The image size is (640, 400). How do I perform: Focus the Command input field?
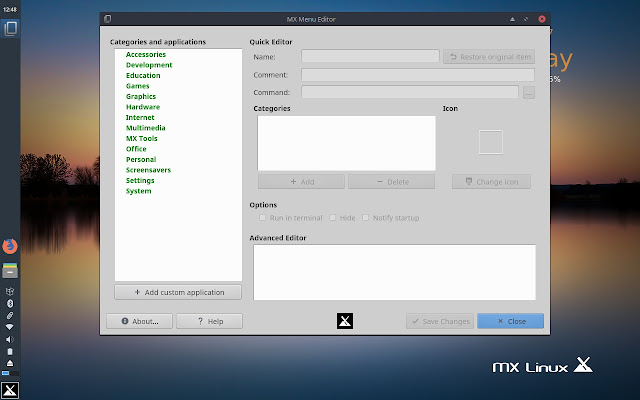tap(410, 92)
